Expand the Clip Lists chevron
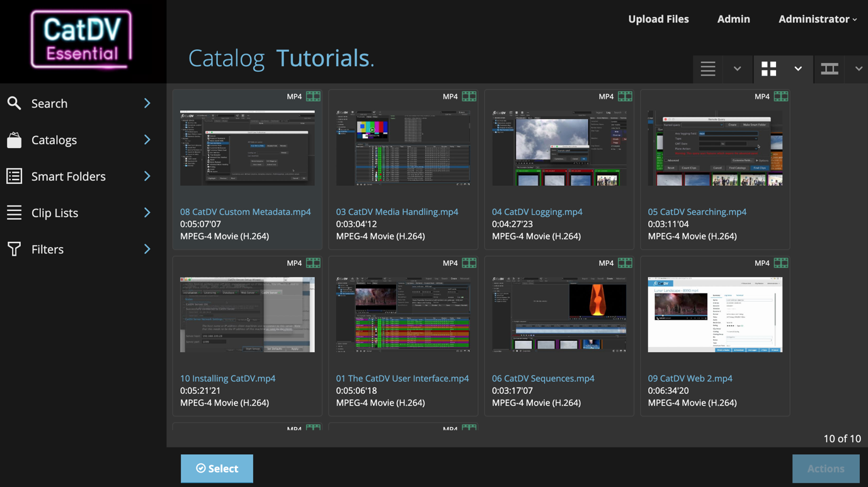 147,213
